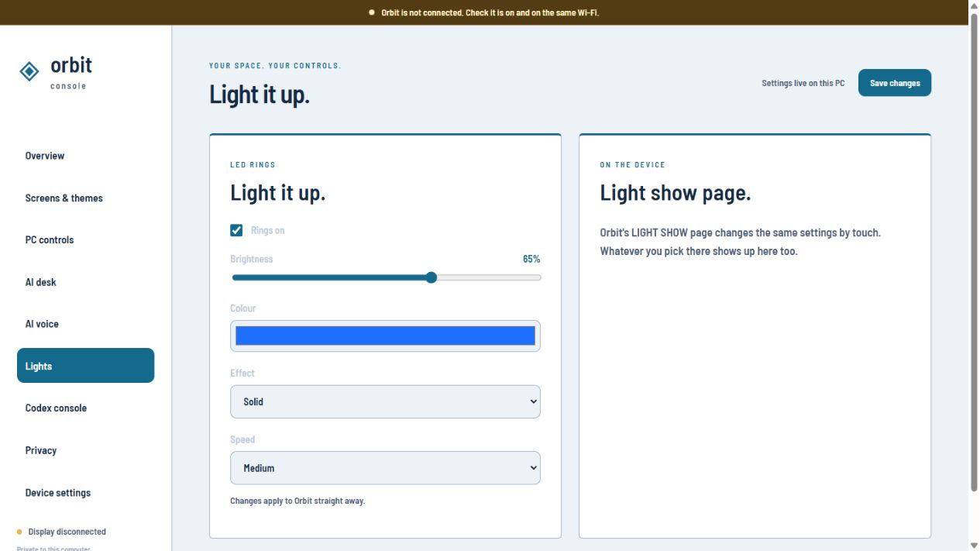Click the orbit diamond logo icon

(x=29, y=71)
